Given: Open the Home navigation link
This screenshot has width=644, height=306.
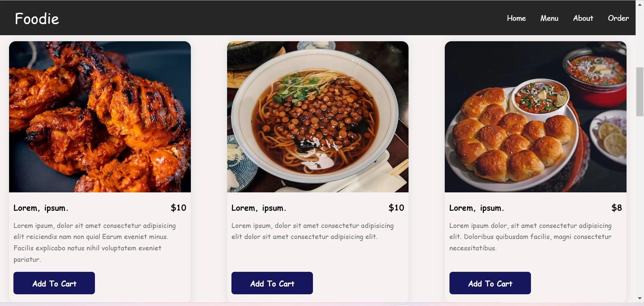Looking at the screenshot, I should point(516,18).
